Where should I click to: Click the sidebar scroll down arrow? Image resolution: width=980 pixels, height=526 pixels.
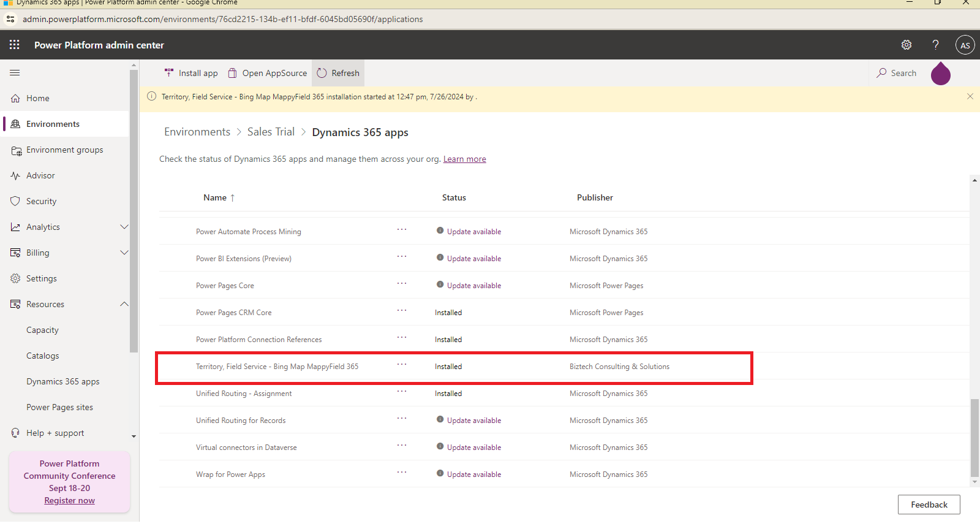134,436
